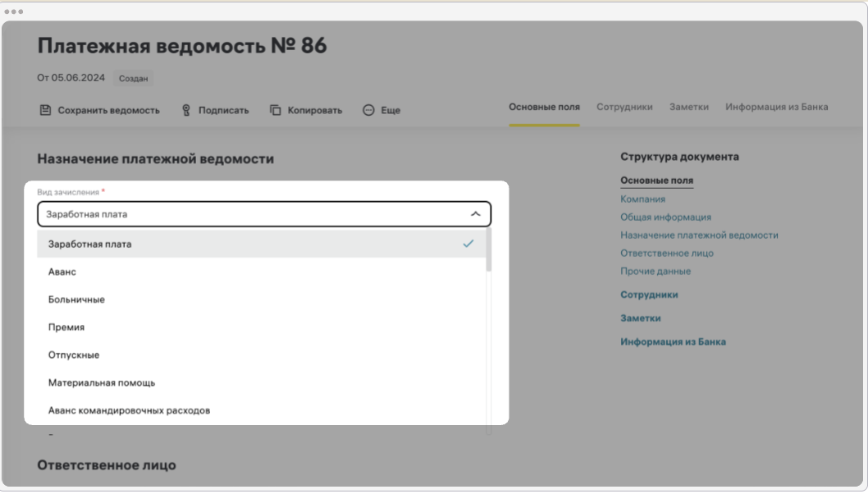Screen dimensions: 868x494
Task: Open Ответственное лицо link in sidebar
Action: [666, 254]
